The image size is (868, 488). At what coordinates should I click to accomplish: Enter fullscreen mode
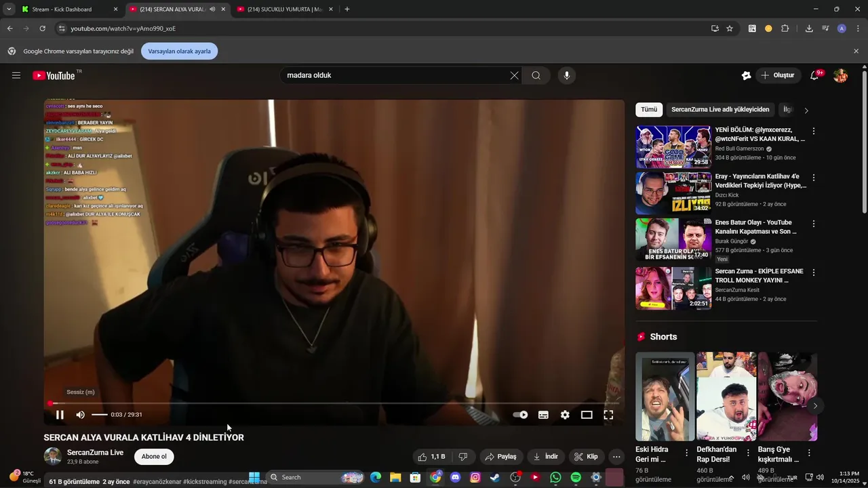click(x=608, y=415)
